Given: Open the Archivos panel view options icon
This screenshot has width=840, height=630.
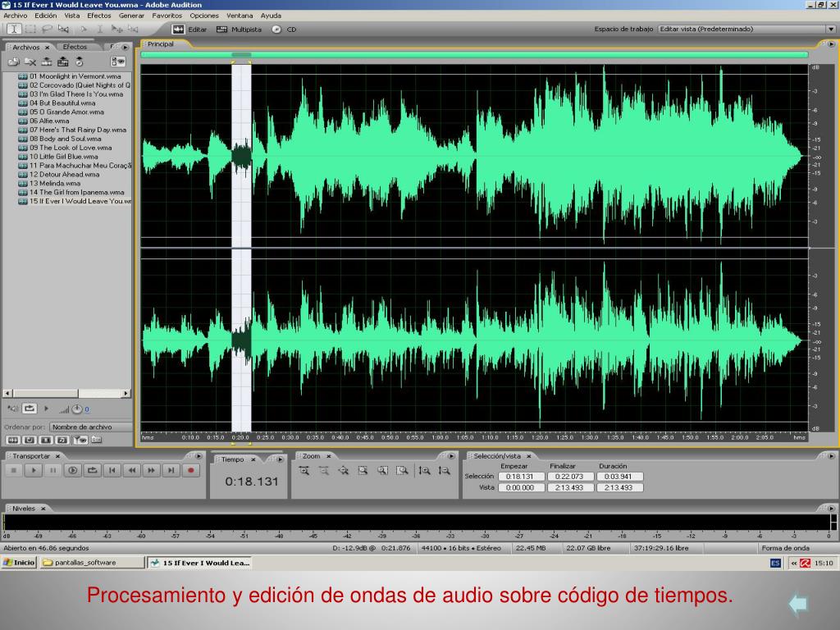Looking at the screenshot, I should (118, 62).
